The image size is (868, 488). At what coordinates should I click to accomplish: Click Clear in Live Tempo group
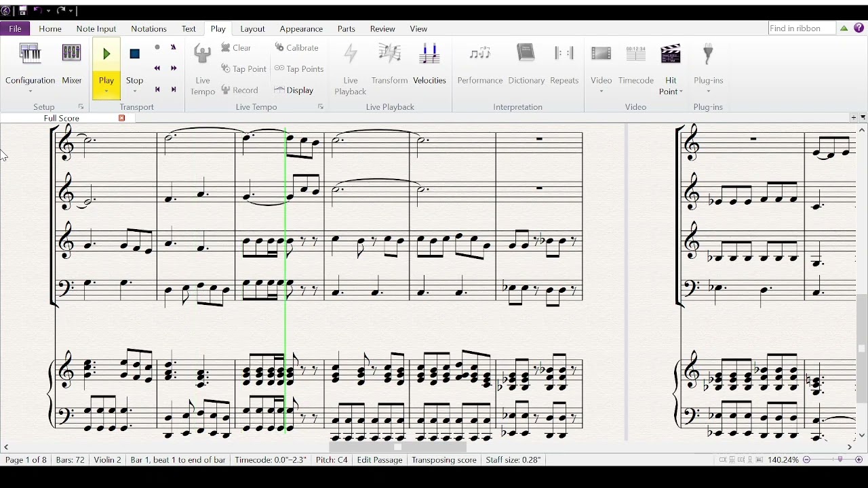[236, 47]
